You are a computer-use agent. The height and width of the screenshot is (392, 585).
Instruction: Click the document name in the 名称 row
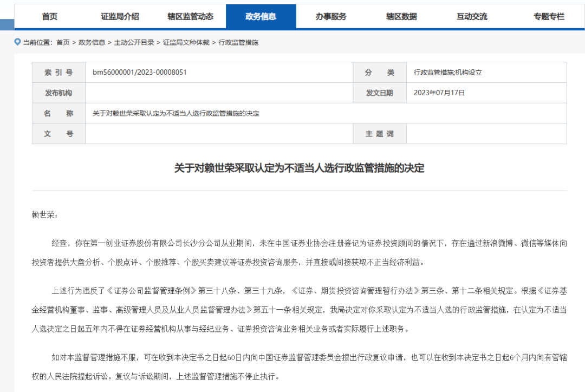coord(176,113)
